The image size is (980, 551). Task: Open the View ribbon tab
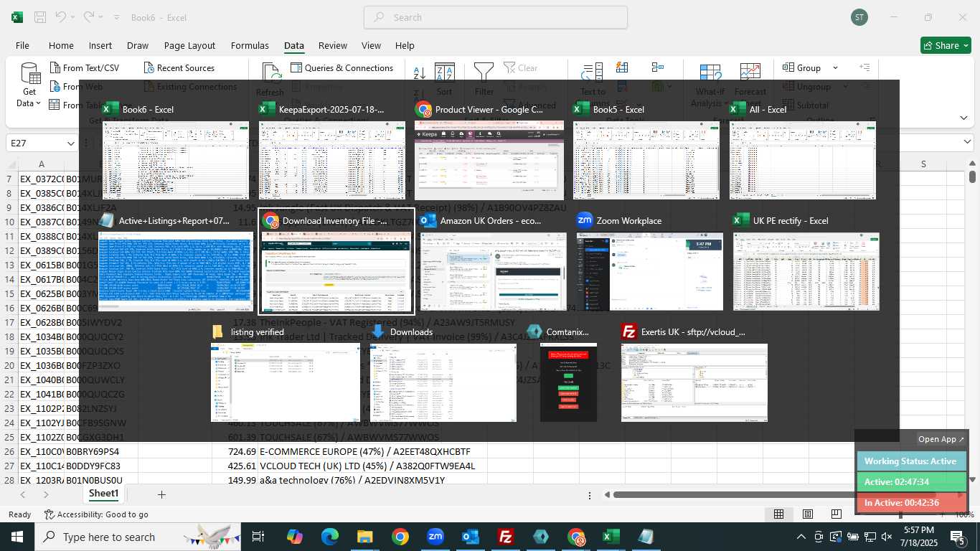371,45
